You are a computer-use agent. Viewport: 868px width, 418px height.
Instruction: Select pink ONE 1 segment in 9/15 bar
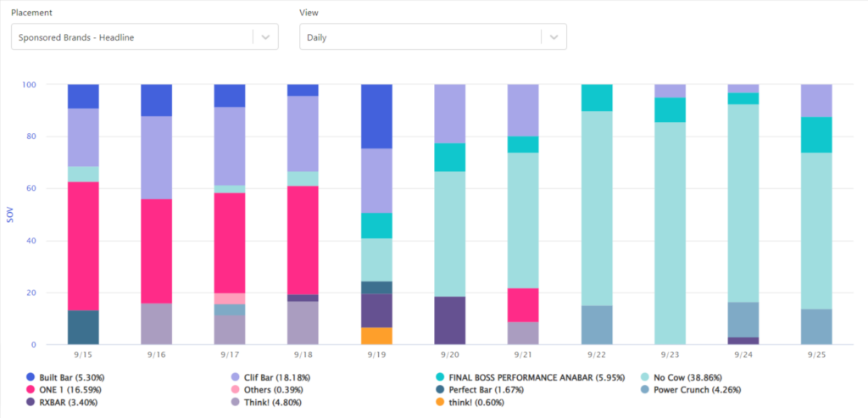(x=83, y=247)
